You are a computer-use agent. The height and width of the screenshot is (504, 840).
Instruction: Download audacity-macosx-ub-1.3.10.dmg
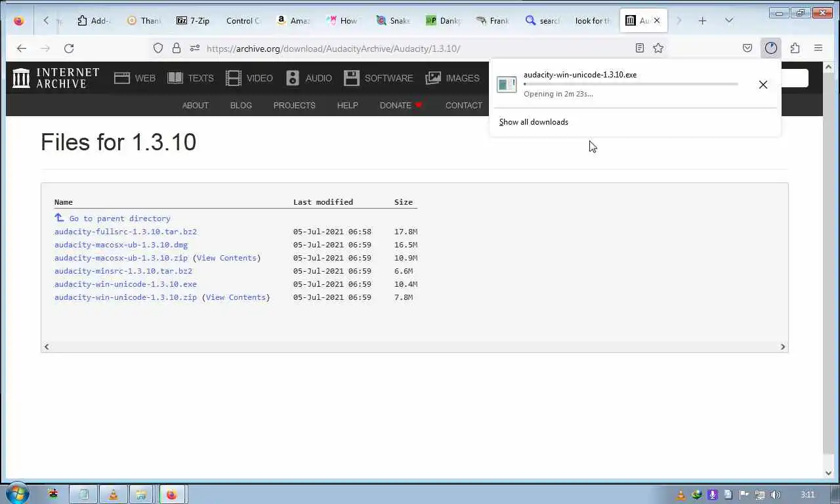(x=121, y=245)
